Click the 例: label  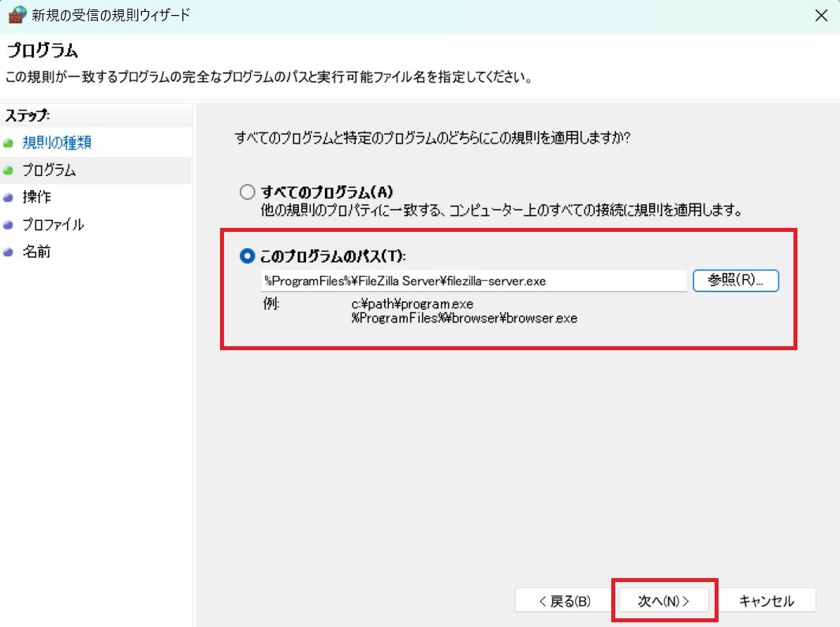[271, 304]
